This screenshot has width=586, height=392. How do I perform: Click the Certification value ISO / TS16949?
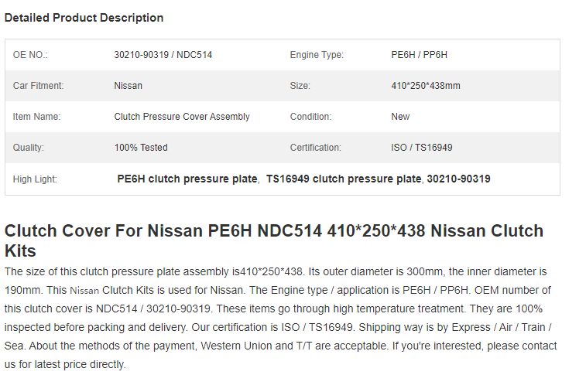pyautogui.click(x=422, y=148)
